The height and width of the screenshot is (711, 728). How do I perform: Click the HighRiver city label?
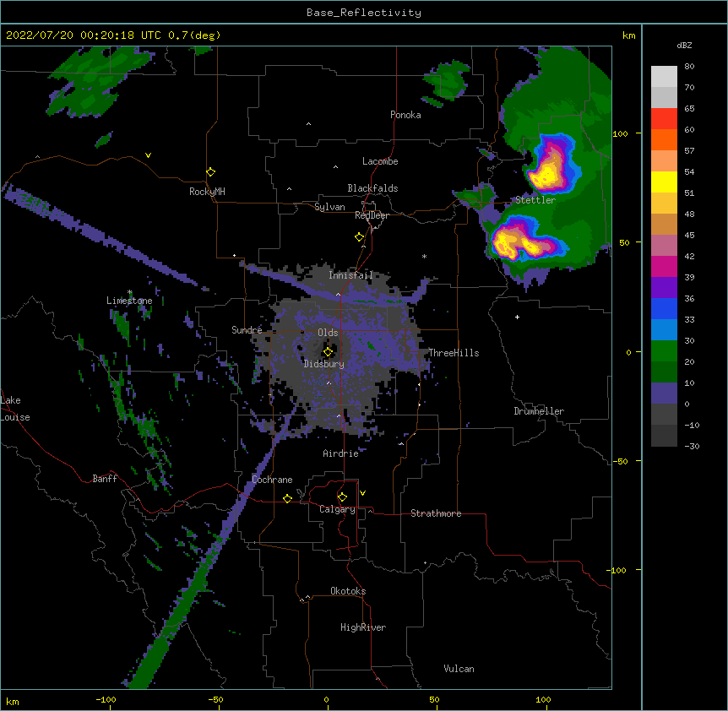click(x=363, y=627)
